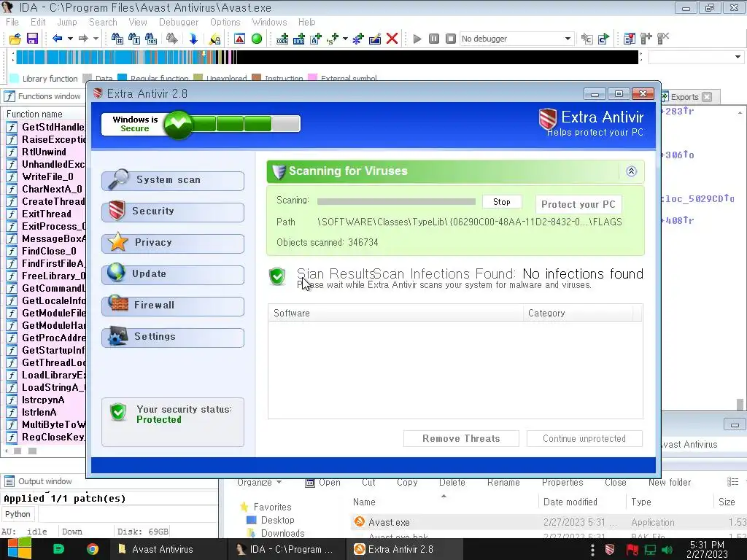Viewport: 747px width, 560px height.
Task: Collapse the Scanning for Viruses panel
Action: [631, 171]
